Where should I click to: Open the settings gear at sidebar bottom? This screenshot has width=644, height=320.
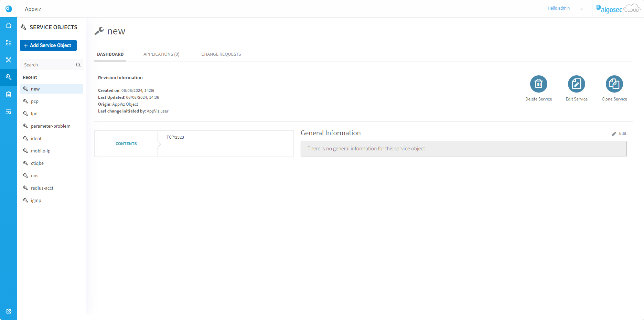[9, 311]
